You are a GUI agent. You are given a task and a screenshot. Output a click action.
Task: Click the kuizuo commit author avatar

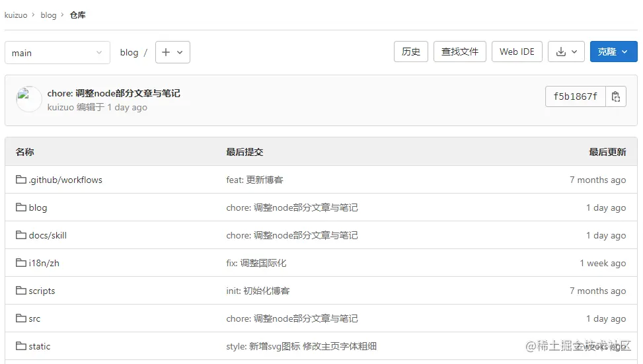[x=28, y=99]
